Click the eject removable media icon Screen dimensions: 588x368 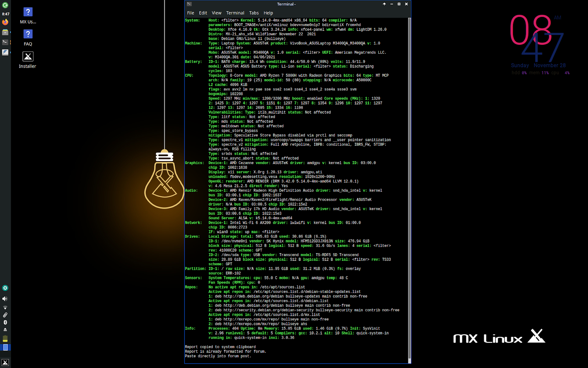(5, 330)
